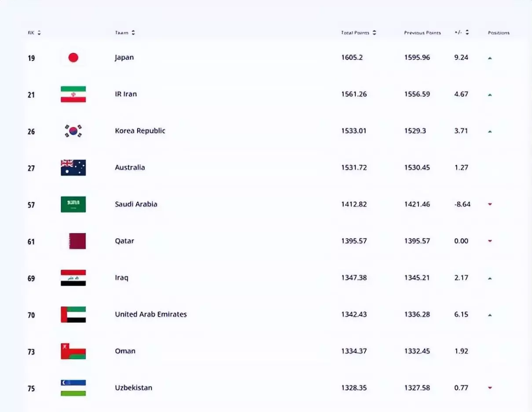Screen dimensions: 532x412
Task: Click the Saudi Arabia flag icon
Action: click(x=73, y=204)
